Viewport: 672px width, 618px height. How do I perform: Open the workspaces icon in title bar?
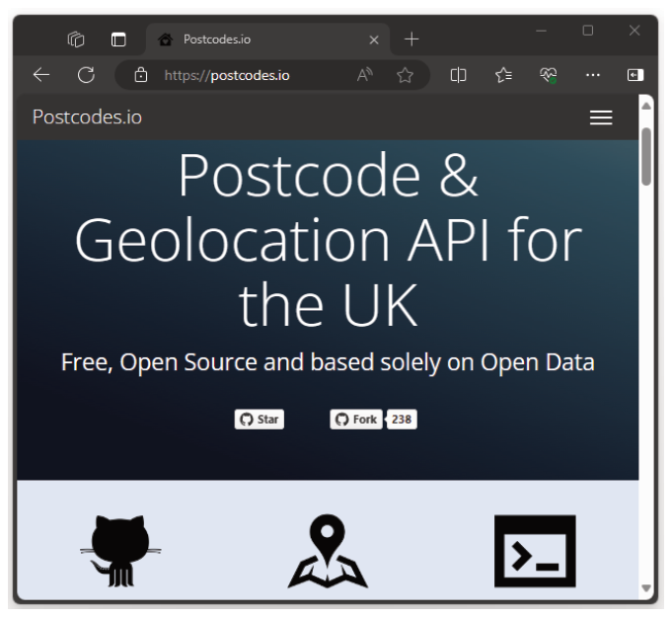click(x=76, y=39)
